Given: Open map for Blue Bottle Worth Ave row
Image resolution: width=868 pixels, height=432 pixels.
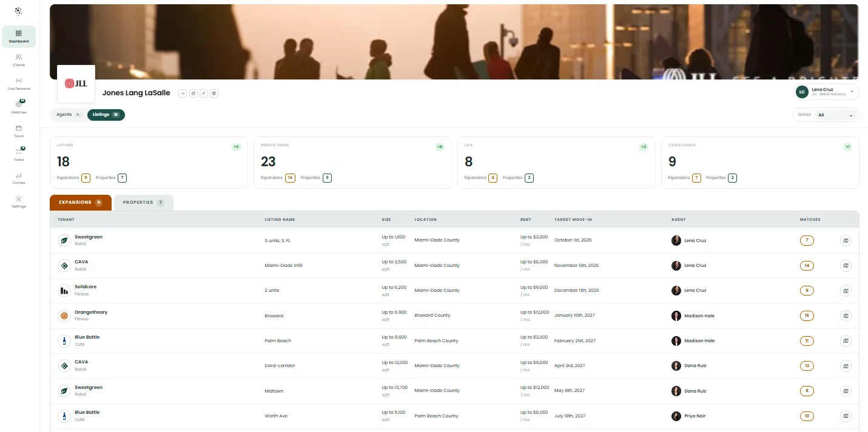Looking at the screenshot, I should (x=846, y=416).
